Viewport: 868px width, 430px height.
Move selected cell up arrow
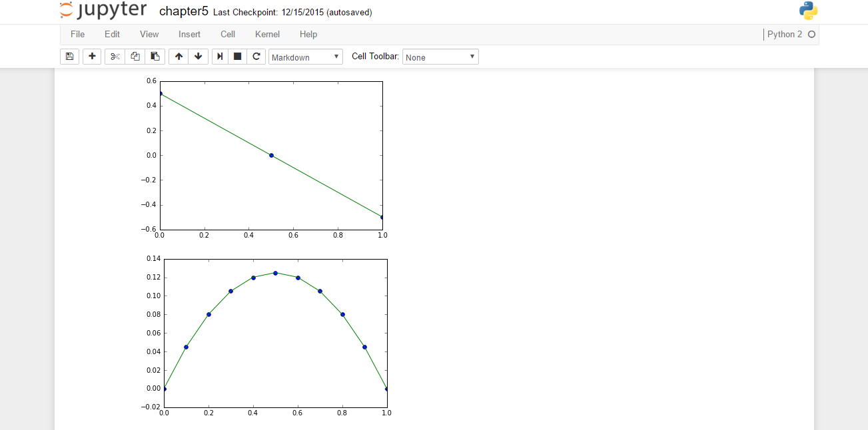tap(179, 57)
